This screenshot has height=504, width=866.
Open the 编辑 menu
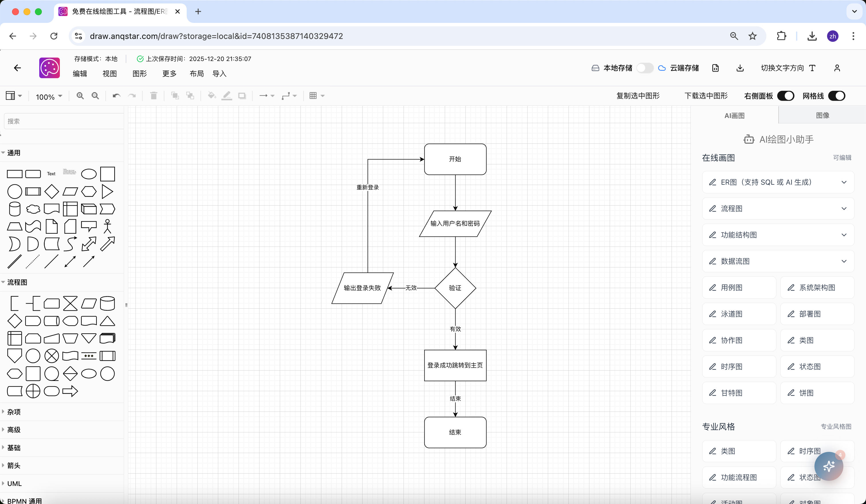coord(80,74)
